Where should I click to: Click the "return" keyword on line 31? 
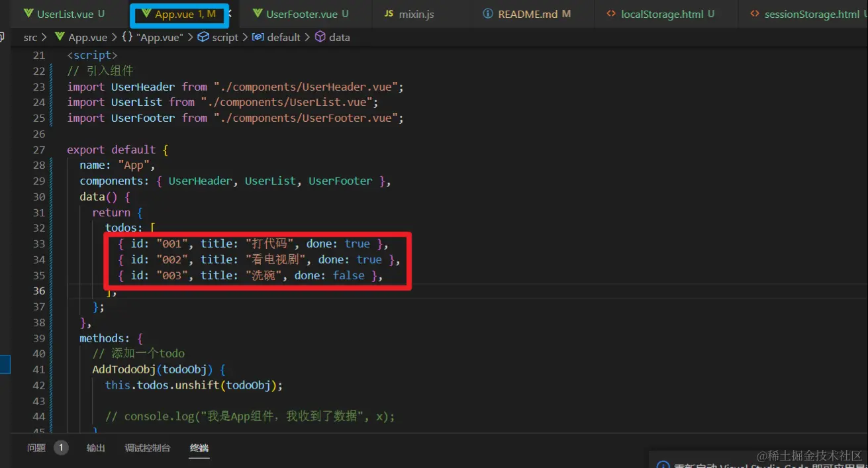pyautogui.click(x=111, y=212)
